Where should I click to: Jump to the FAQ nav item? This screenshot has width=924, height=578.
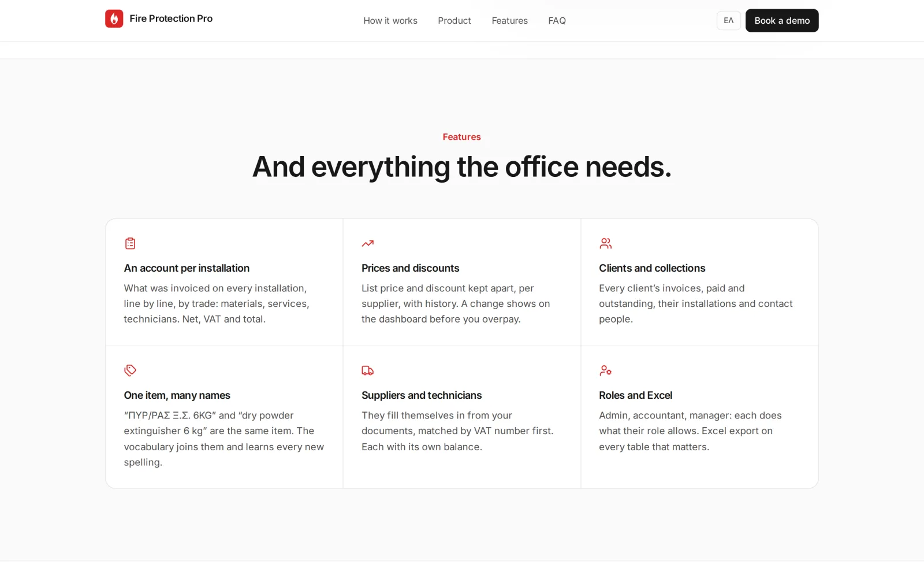pos(557,21)
